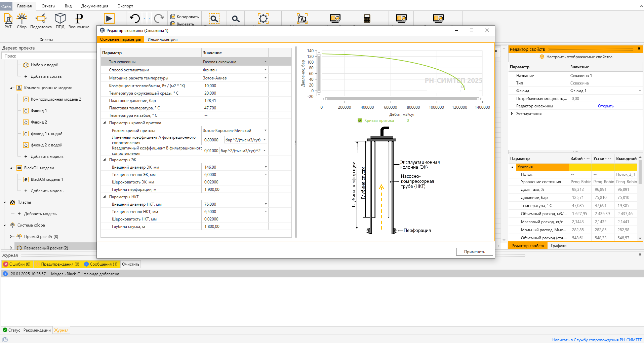This screenshot has height=343, width=644.
Task: Switch to the Графики tab
Action: (559, 246)
